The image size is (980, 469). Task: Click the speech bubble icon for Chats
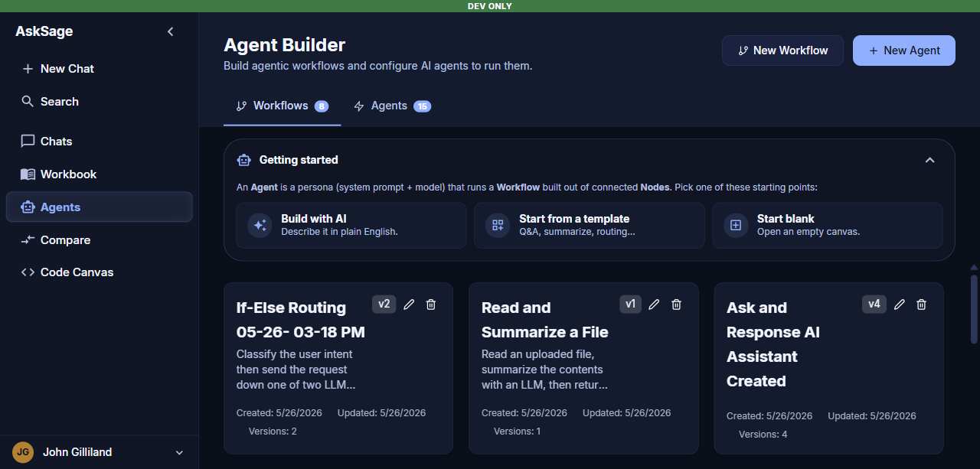click(28, 141)
